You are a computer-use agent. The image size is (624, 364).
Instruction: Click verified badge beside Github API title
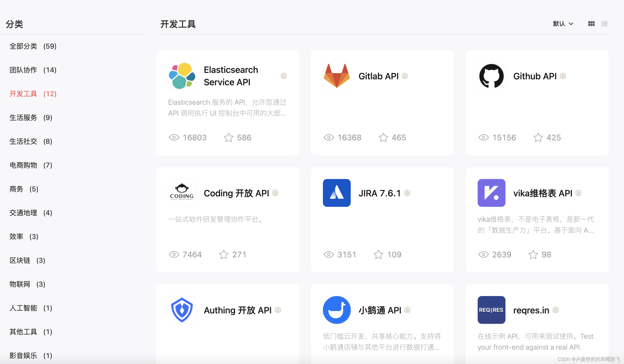tap(563, 76)
